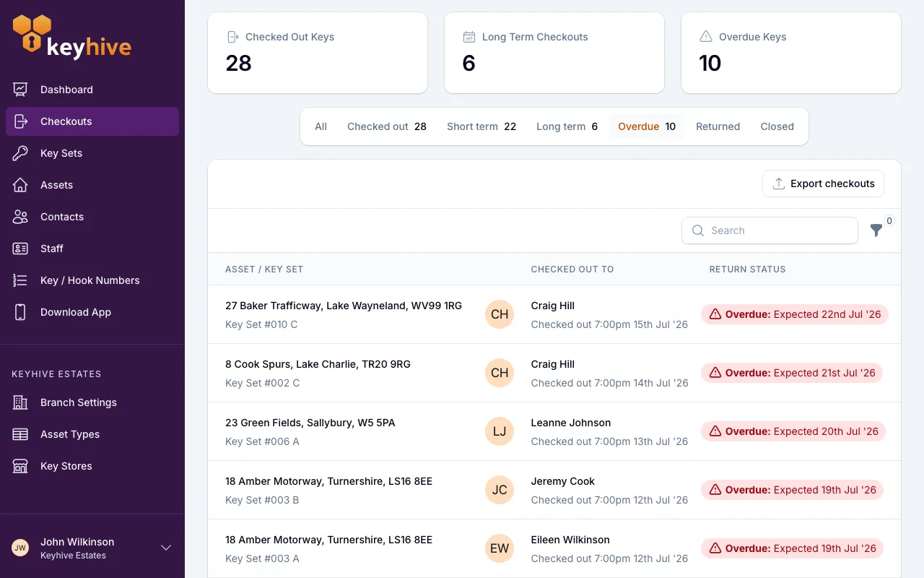
Task: Switch to the Checked out tab
Action: coord(387,126)
